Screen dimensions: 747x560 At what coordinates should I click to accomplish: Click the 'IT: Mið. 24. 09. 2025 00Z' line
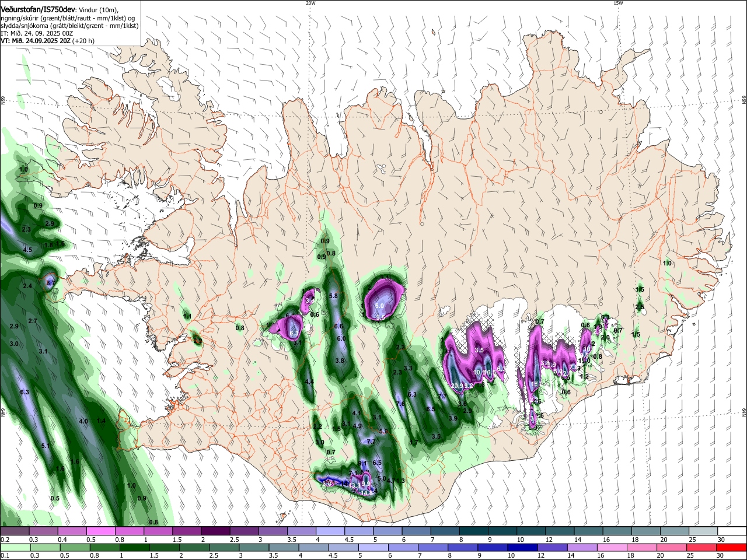tap(37, 33)
